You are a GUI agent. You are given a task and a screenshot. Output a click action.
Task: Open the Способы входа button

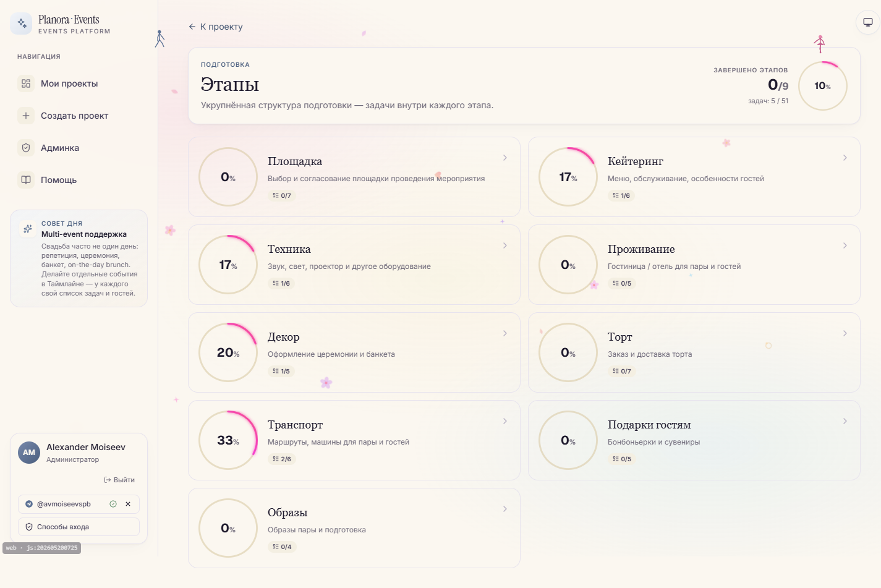pyautogui.click(x=79, y=527)
